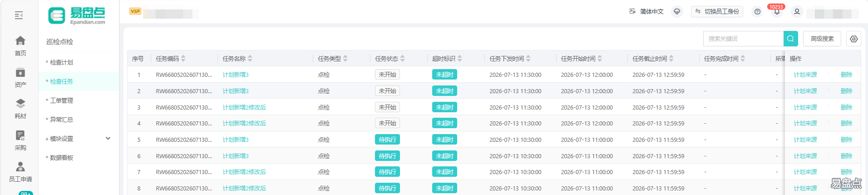The image size is (868, 195).
Task: Click 删除 link in row 2
Action: 846,91
